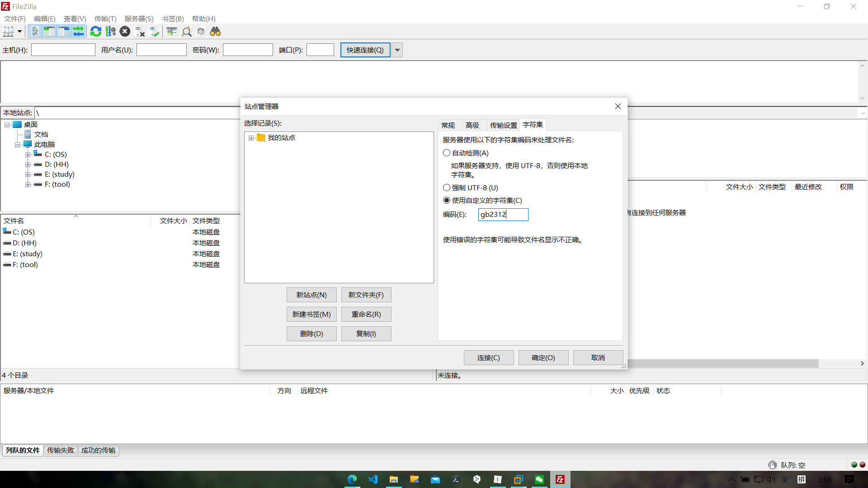Click the 编码 encoding text field
Image resolution: width=868 pixels, height=488 pixels.
(x=503, y=214)
